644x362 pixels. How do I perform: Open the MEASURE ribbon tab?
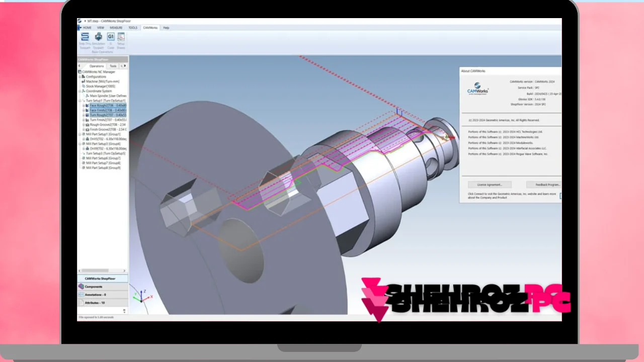click(116, 28)
